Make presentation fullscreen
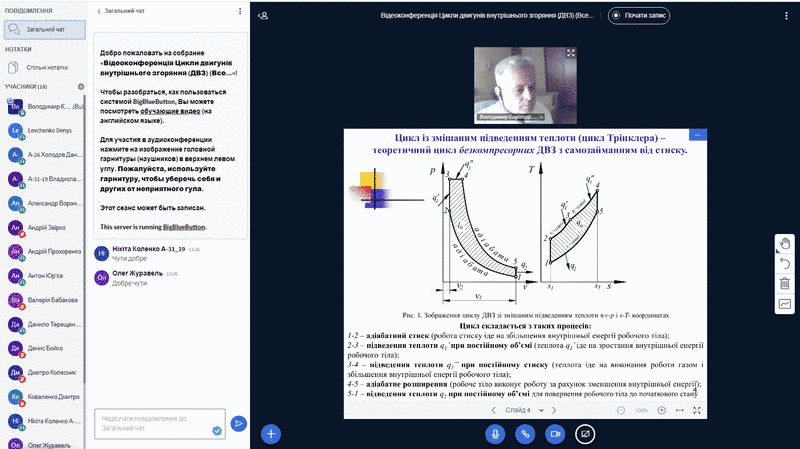The width and height of the screenshot is (800, 449). pyautogui.click(x=697, y=410)
